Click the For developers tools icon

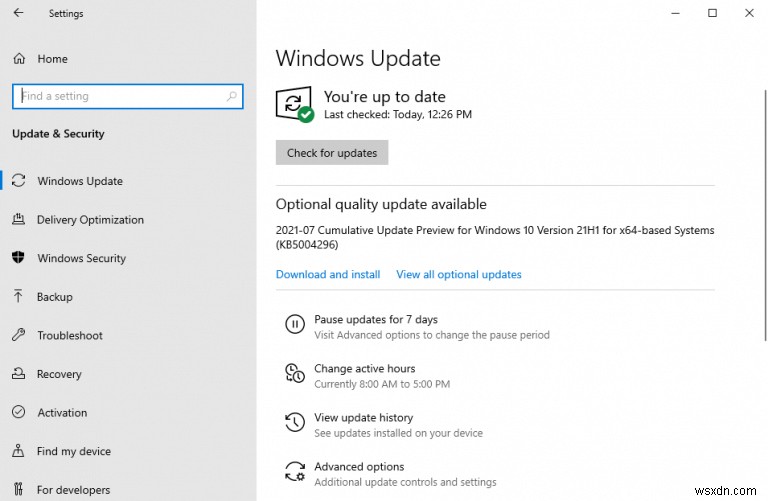pyautogui.click(x=18, y=489)
